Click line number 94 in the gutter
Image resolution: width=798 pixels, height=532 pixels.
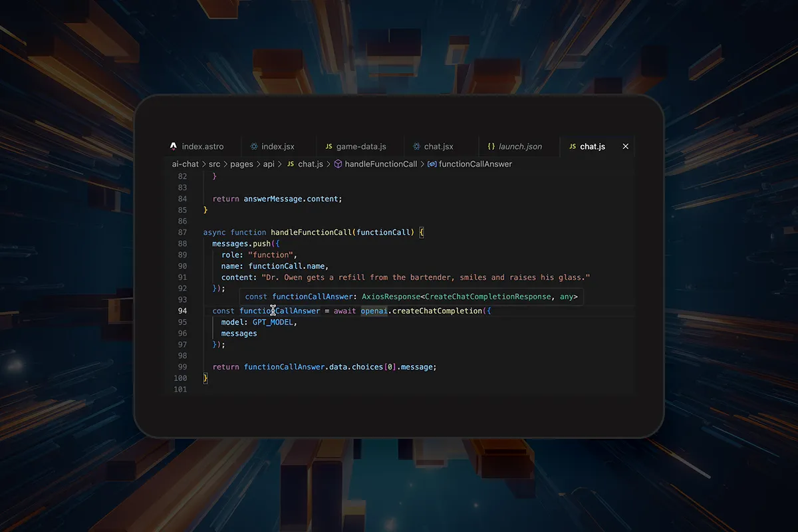point(182,311)
